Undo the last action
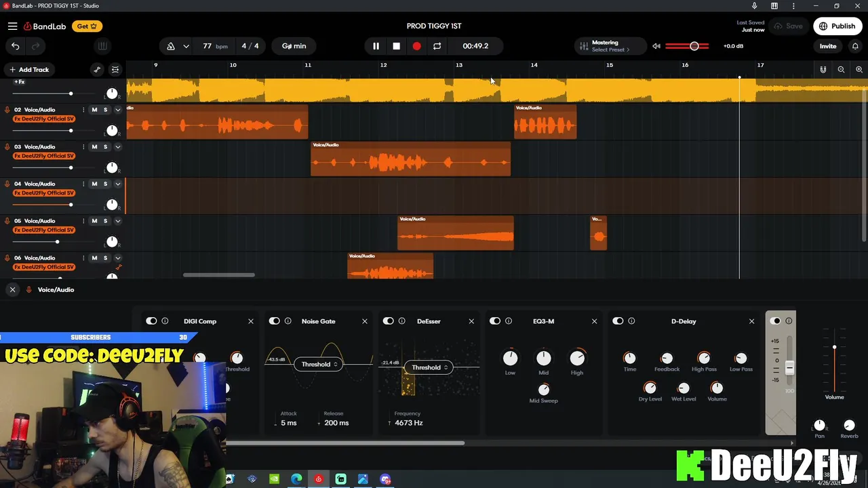Viewport: 868px width, 488px height. click(x=15, y=46)
